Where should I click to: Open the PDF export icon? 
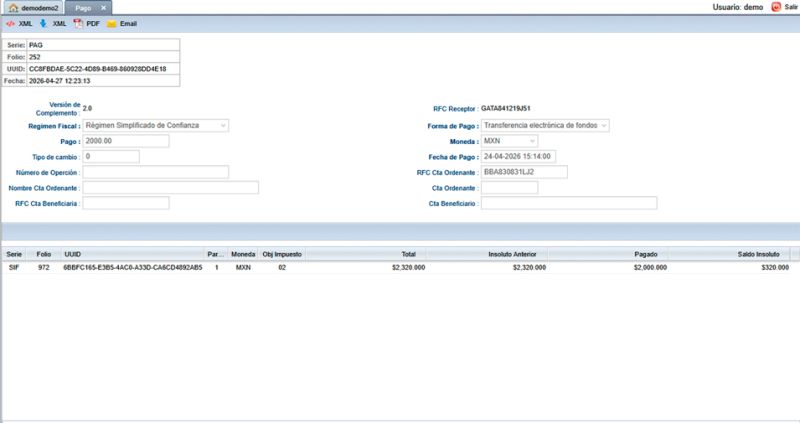pyautogui.click(x=78, y=22)
